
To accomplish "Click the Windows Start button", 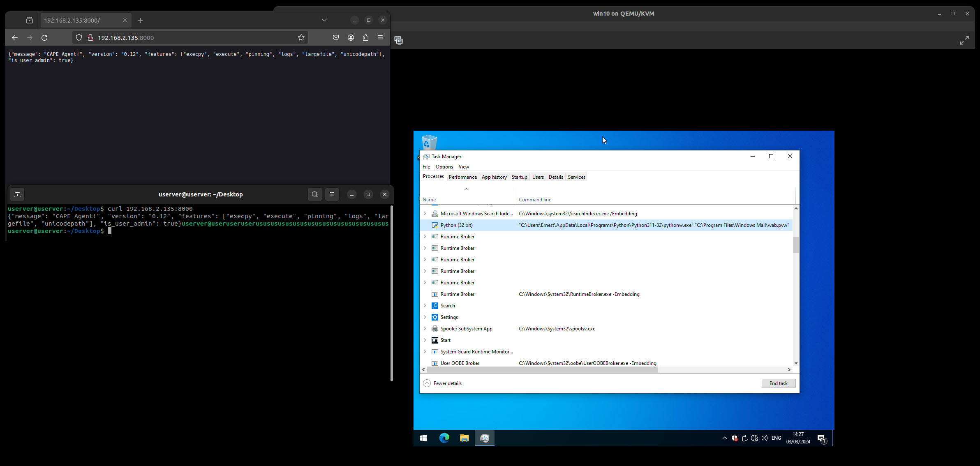I will pos(423,438).
